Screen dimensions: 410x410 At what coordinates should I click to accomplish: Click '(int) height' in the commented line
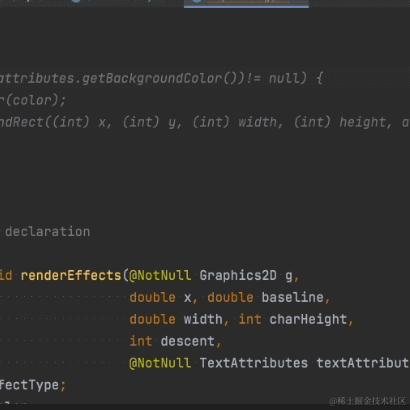340,122
